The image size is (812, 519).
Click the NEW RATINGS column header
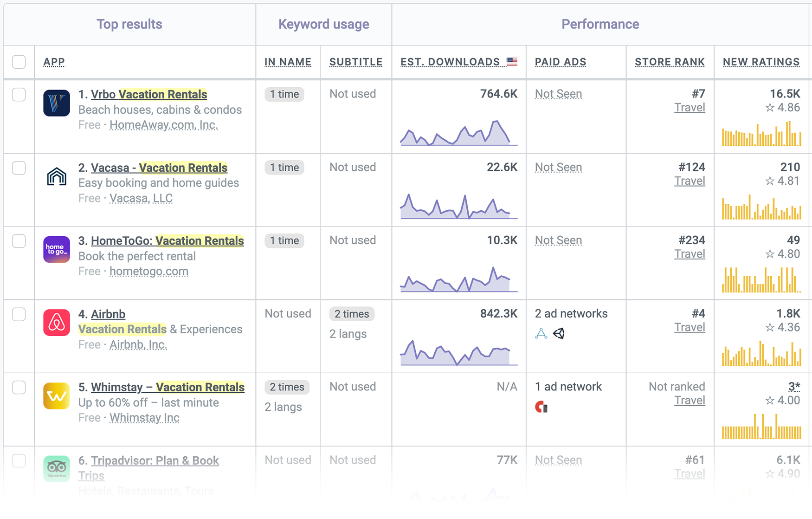click(760, 62)
